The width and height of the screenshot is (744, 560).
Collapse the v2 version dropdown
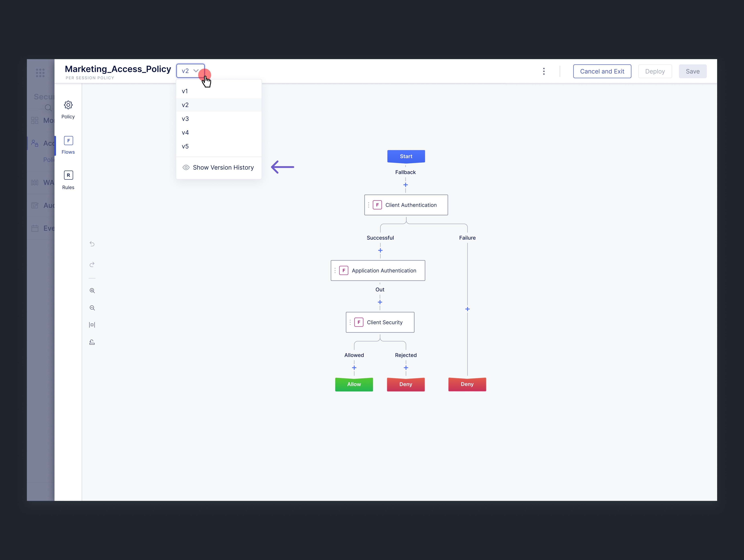190,71
